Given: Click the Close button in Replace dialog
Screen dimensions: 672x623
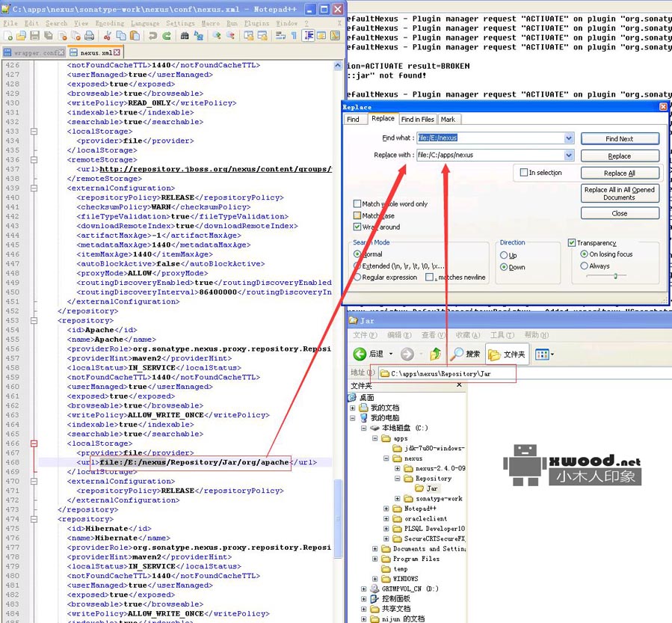Looking at the screenshot, I should pyautogui.click(x=620, y=213).
